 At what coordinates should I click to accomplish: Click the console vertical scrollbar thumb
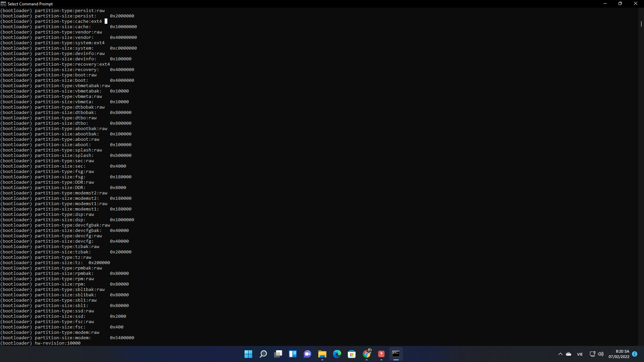coord(641,24)
